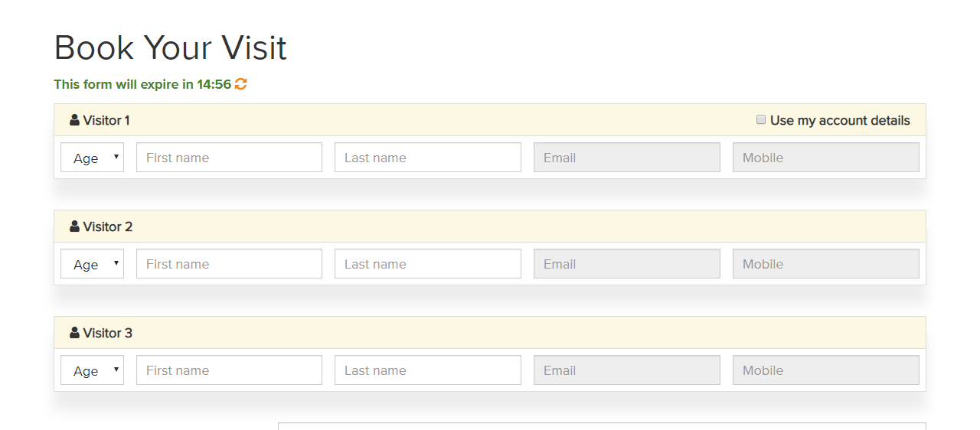Click Visitor 3 Email box
980x430 pixels.
pyautogui.click(x=626, y=370)
